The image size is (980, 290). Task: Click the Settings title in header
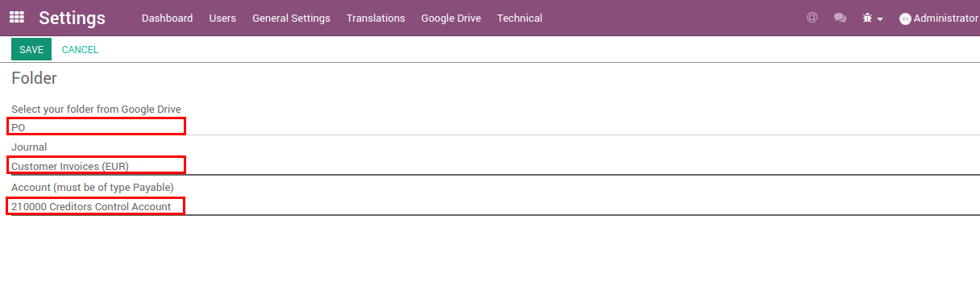[x=72, y=18]
